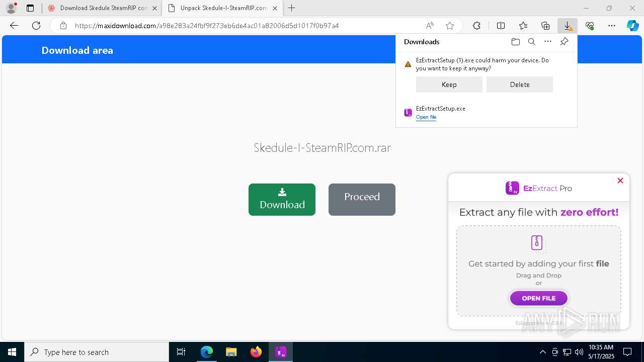The image size is (644, 362).
Task: Open the Collections icon
Action: tap(545, 26)
